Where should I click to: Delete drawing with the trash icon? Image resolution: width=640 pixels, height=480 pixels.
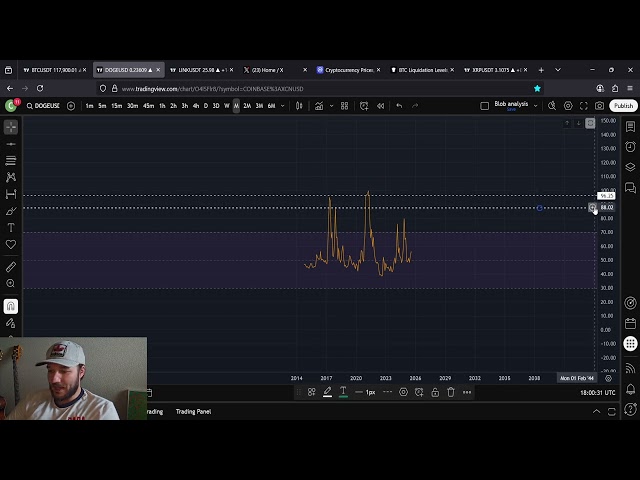[450, 392]
